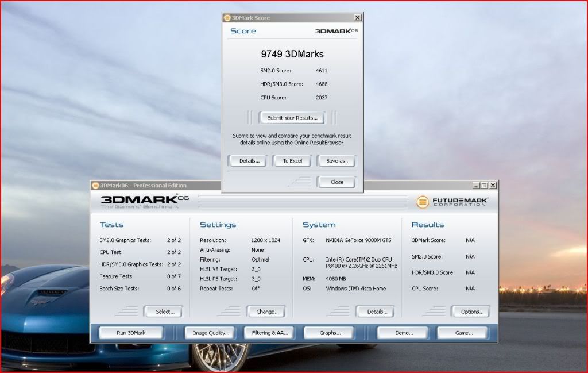The height and width of the screenshot is (373, 588).
Task: Open Filtering & AA... tool
Action: point(269,333)
